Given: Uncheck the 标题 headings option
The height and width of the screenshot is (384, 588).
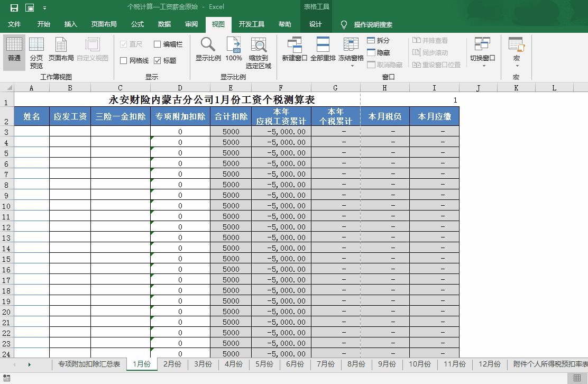Looking at the screenshot, I should (x=157, y=60).
